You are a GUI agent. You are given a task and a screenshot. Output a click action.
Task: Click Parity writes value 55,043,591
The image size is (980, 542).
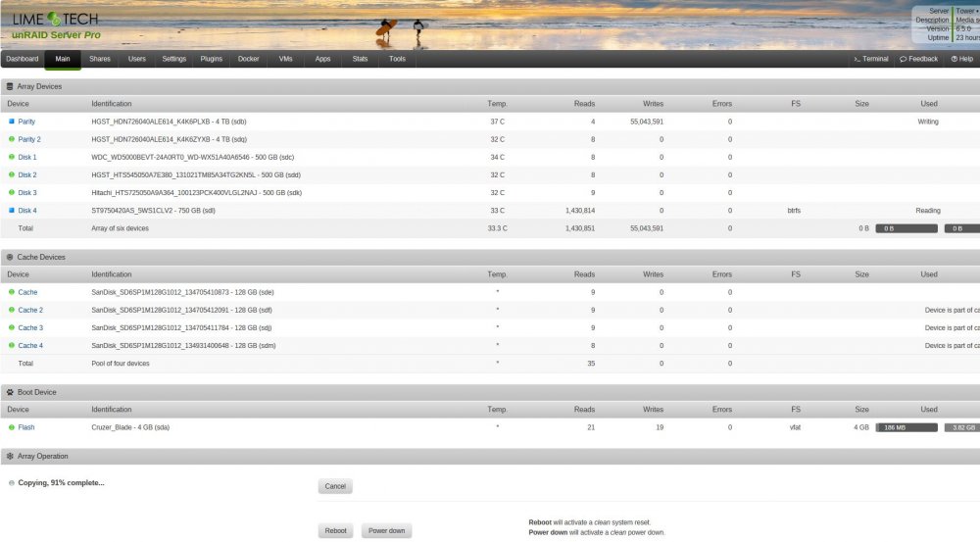[x=646, y=122]
